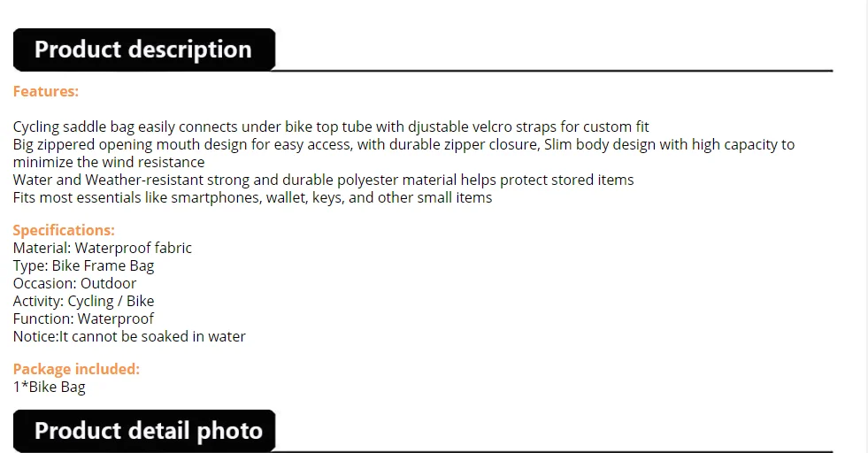Click the orange Features: label
868x453 pixels.
coord(45,91)
